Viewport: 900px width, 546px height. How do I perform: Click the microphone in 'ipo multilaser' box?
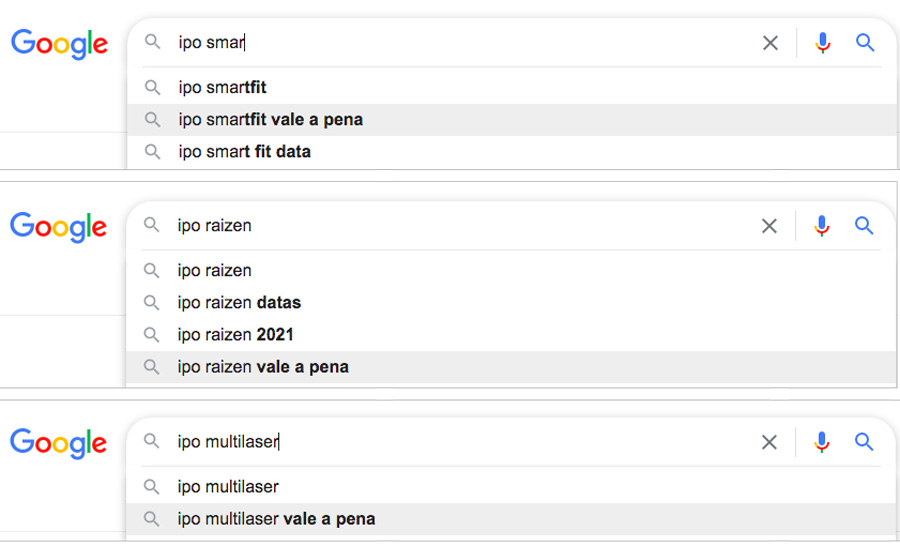tap(822, 442)
